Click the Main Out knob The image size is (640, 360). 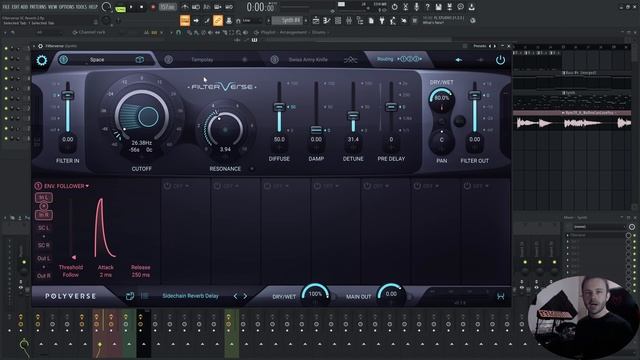click(x=391, y=295)
